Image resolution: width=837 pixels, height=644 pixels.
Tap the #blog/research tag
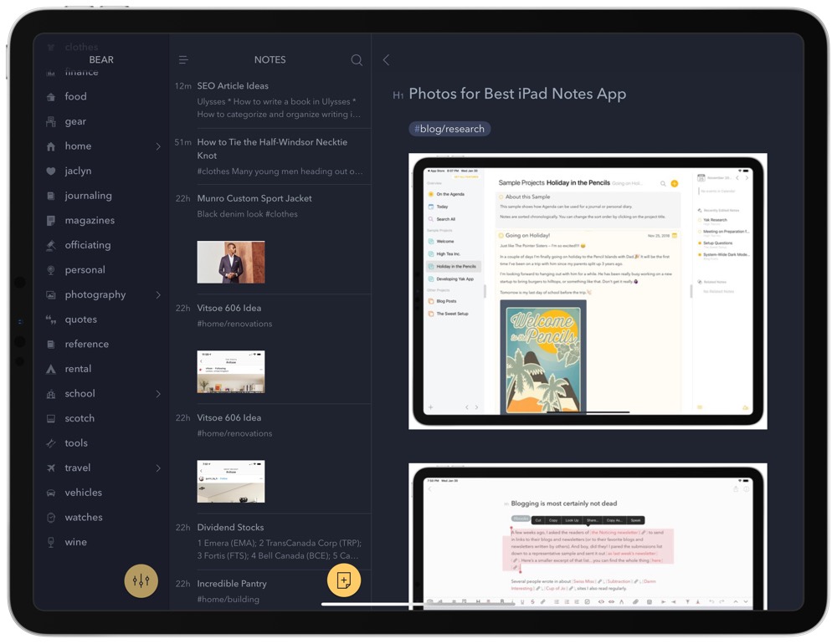click(449, 129)
